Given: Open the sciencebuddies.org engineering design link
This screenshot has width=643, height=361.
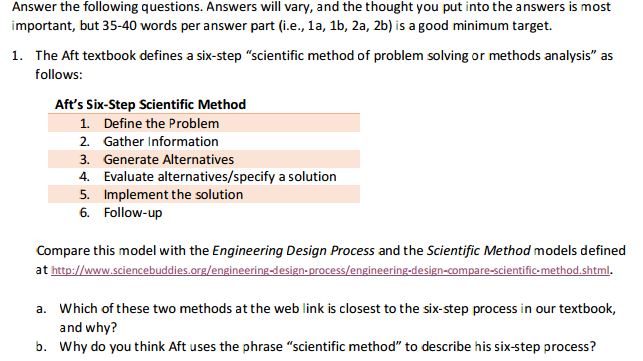Looking at the screenshot, I should point(330,271).
